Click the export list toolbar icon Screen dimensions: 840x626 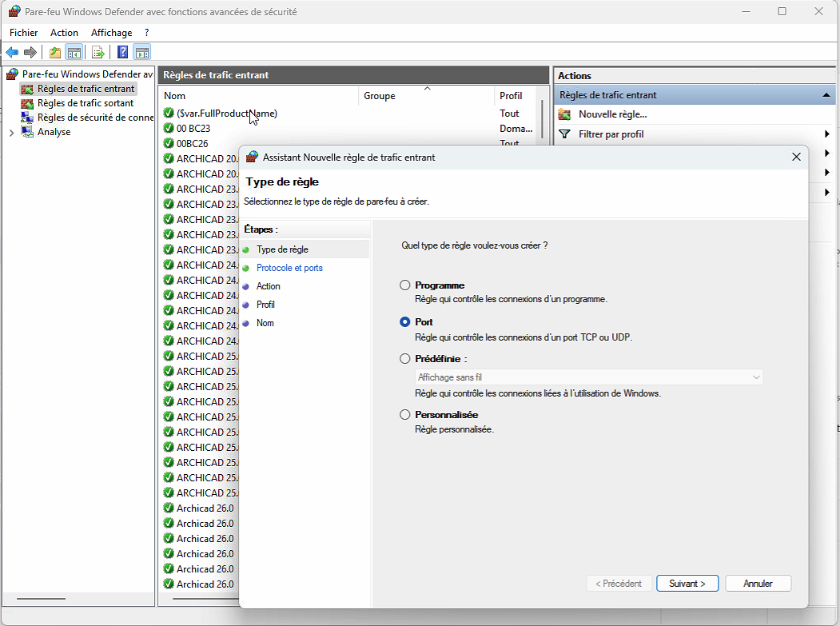[98, 52]
